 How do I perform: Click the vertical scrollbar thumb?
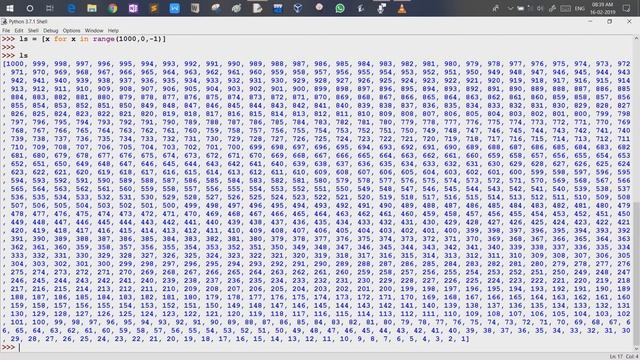636,273
